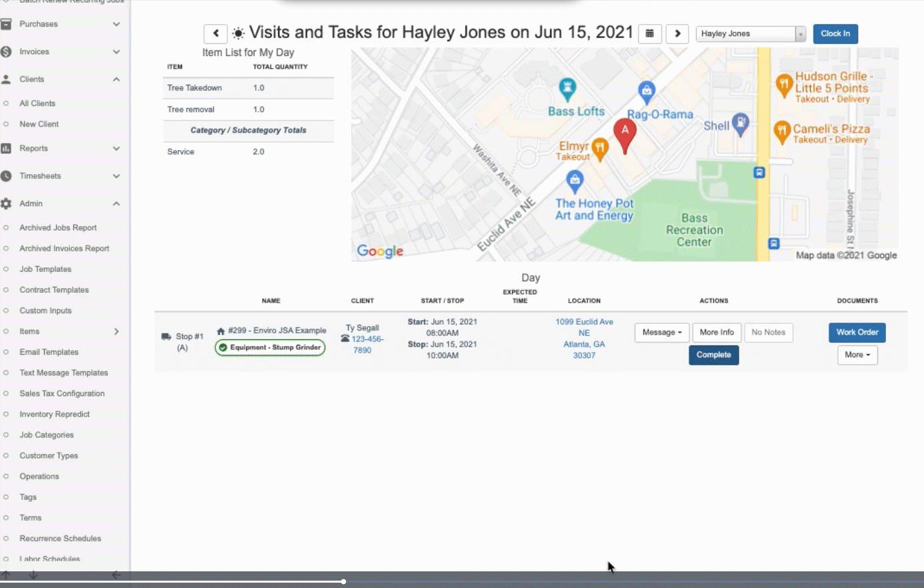Open the calendar date picker icon

649,33
